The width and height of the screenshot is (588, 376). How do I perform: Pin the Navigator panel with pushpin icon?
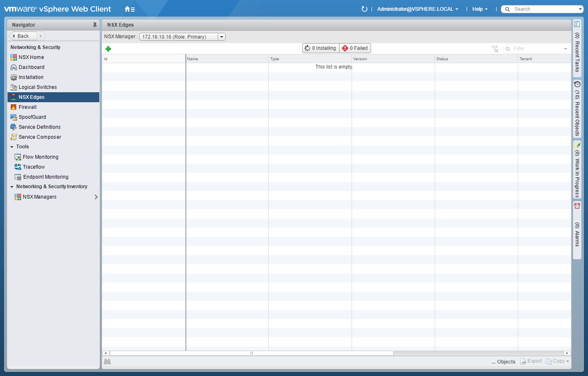click(95, 25)
